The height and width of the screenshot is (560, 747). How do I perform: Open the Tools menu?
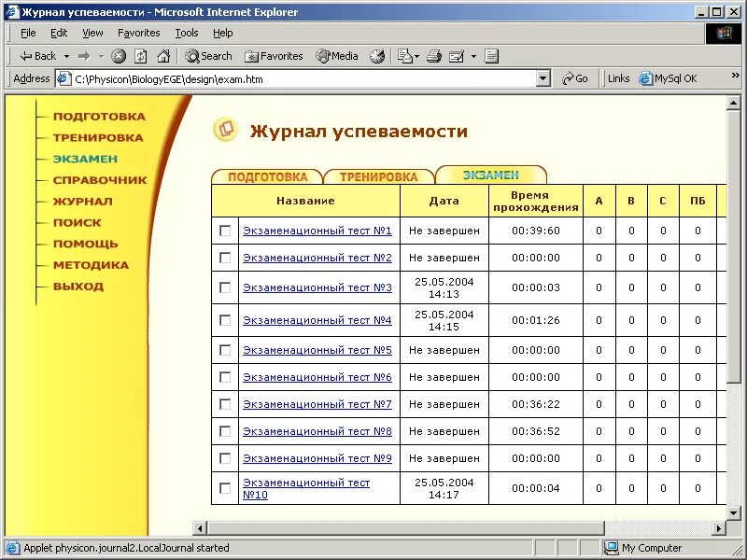tap(186, 32)
